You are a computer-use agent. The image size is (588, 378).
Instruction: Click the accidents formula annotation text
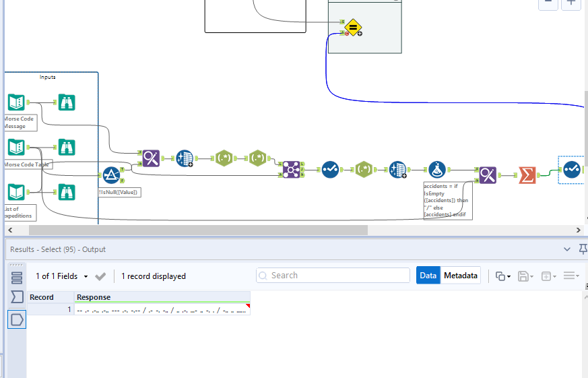tap(447, 200)
